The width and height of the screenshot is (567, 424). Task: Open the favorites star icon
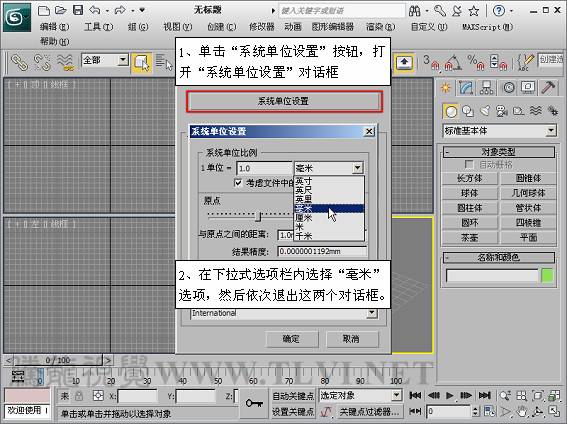click(474, 11)
